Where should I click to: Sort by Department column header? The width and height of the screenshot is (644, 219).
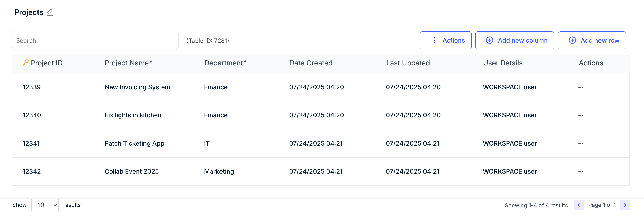(225, 63)
